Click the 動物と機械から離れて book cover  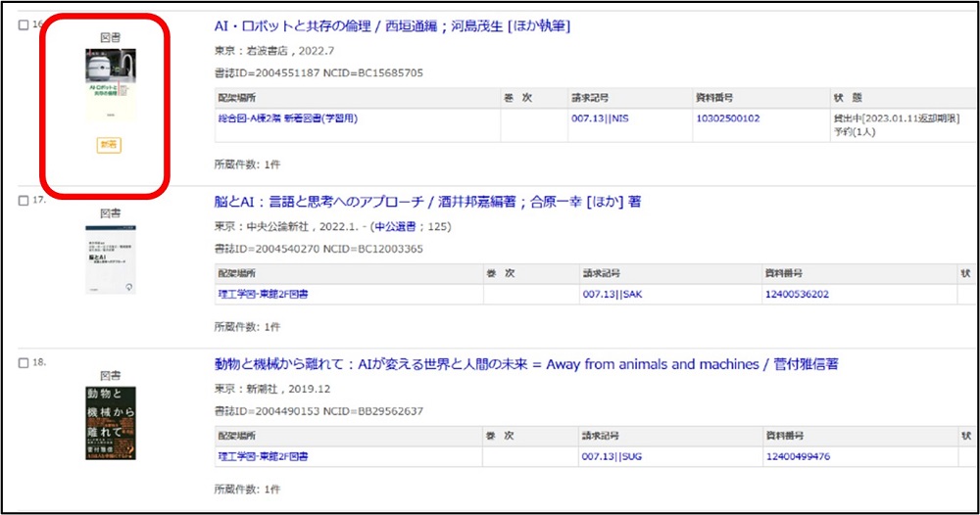(x=109, y=422)
